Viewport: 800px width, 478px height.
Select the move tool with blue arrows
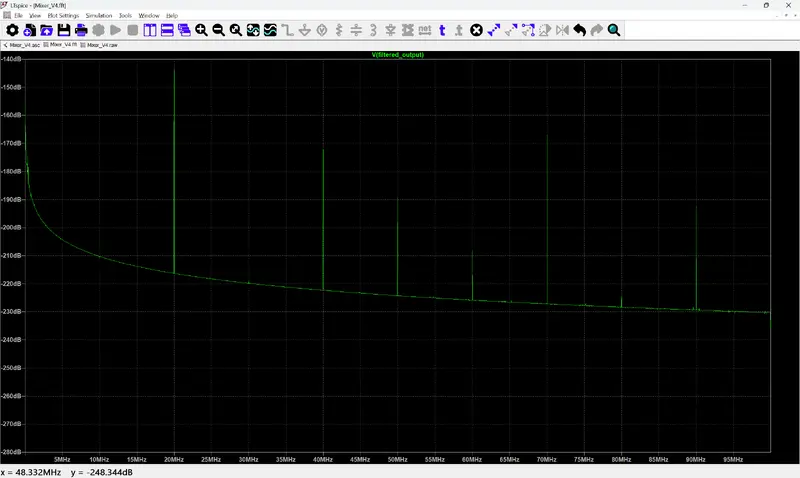tap(494, 30)
